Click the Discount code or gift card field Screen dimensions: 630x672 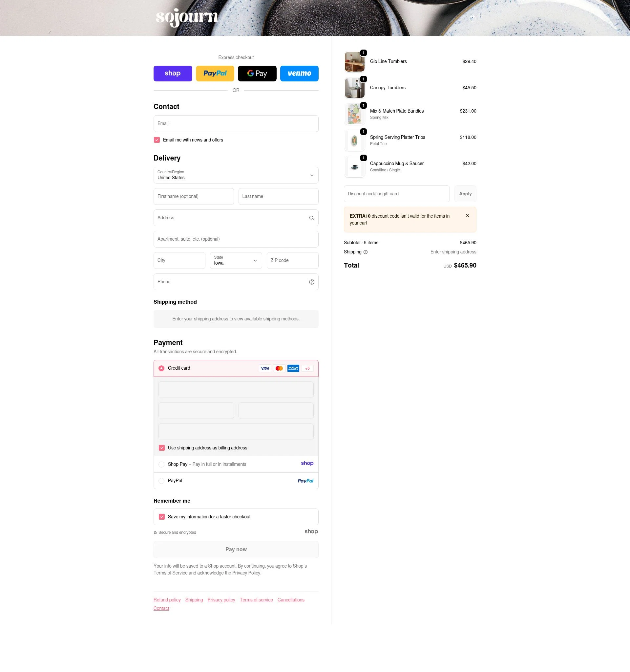(x=397, y=194)
